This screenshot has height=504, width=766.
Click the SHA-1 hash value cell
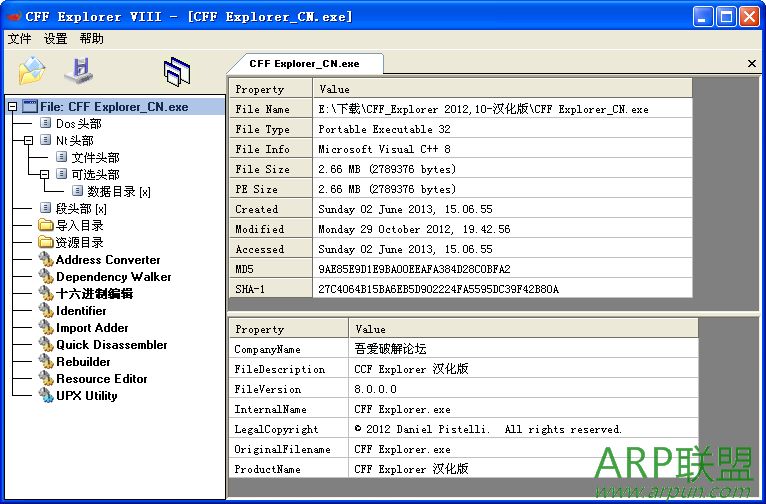pos(503,289)
